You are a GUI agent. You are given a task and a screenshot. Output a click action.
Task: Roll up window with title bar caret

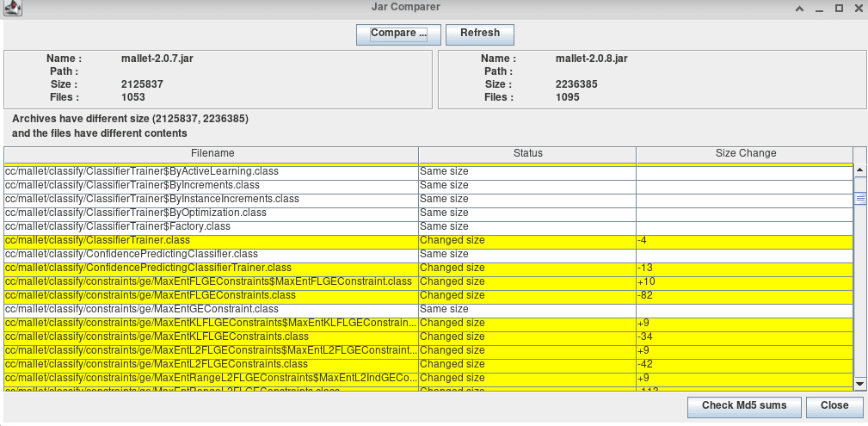tap(800, 9)
